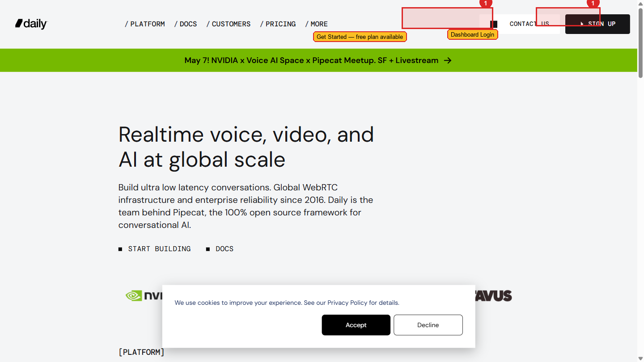The width and height of the screenshot is (644, 362).
Task: Click the arrow icon in green banner
Action: (x=448, y=60)
